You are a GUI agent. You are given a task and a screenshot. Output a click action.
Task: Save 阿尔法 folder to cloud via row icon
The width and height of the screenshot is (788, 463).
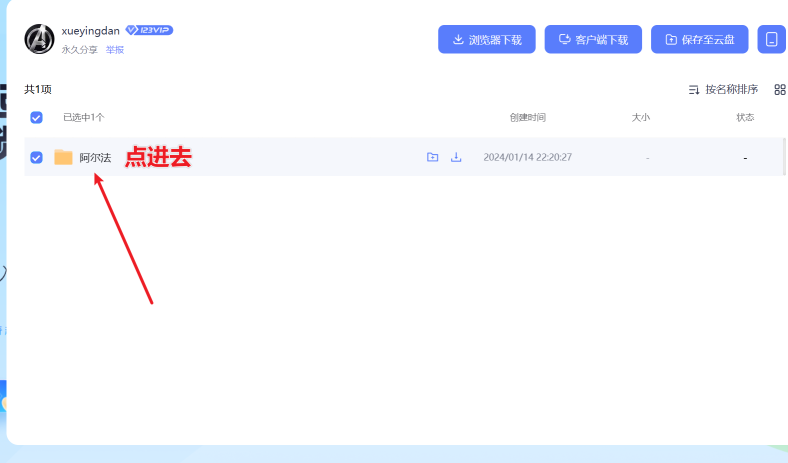coord(432,157)
